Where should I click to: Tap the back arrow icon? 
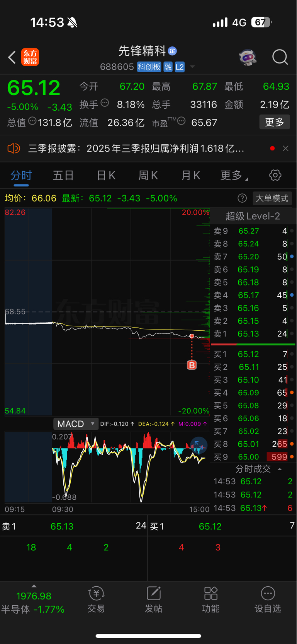click(x=12, y=57)
